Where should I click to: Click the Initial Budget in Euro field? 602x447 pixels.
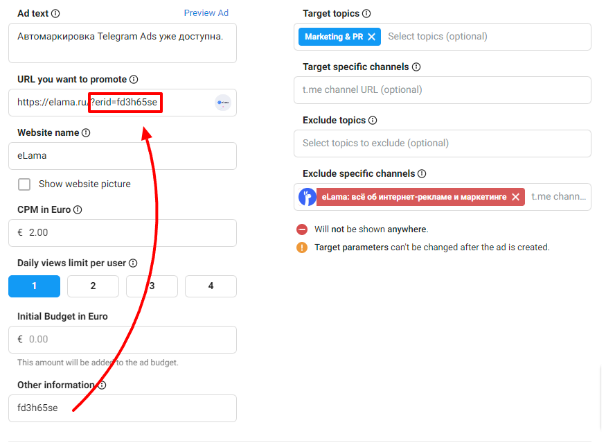(122, 340)
